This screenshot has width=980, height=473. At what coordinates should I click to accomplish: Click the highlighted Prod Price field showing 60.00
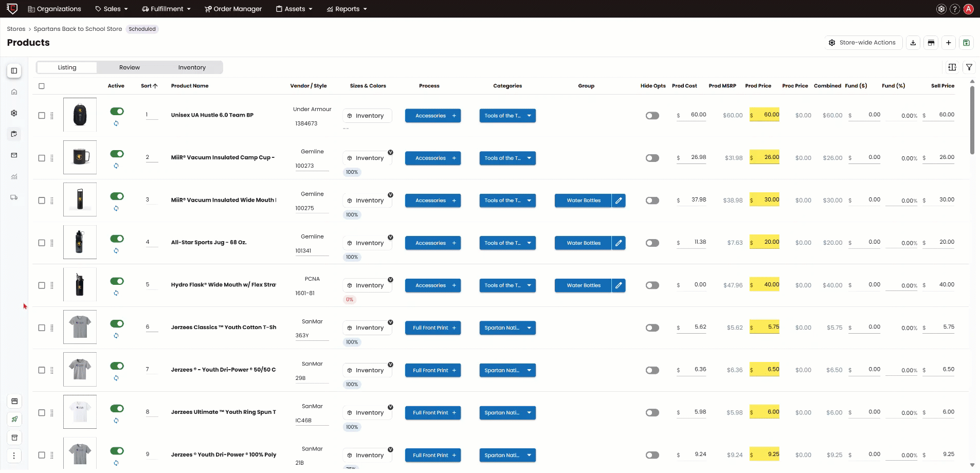(765, 115)
